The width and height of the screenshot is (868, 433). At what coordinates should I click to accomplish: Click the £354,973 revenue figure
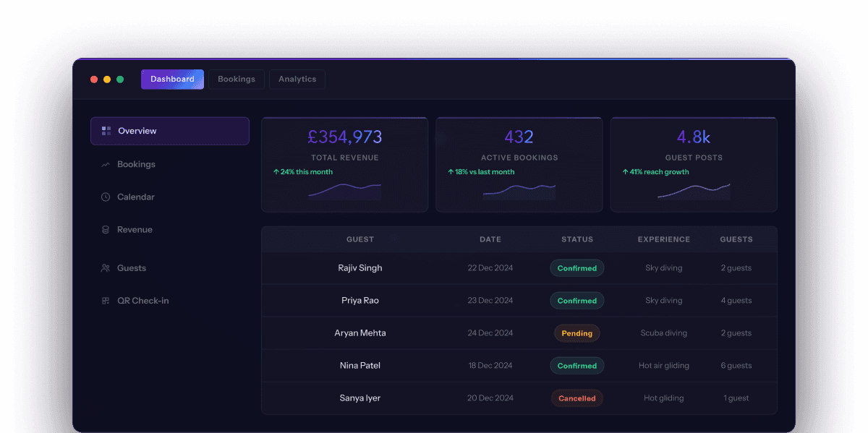pos(344,137)
